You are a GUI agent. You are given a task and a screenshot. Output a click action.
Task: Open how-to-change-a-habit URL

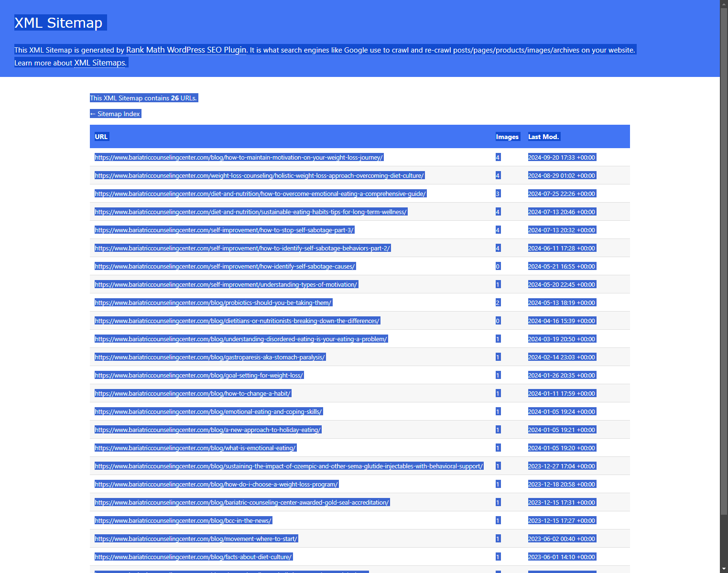(193, 393)
